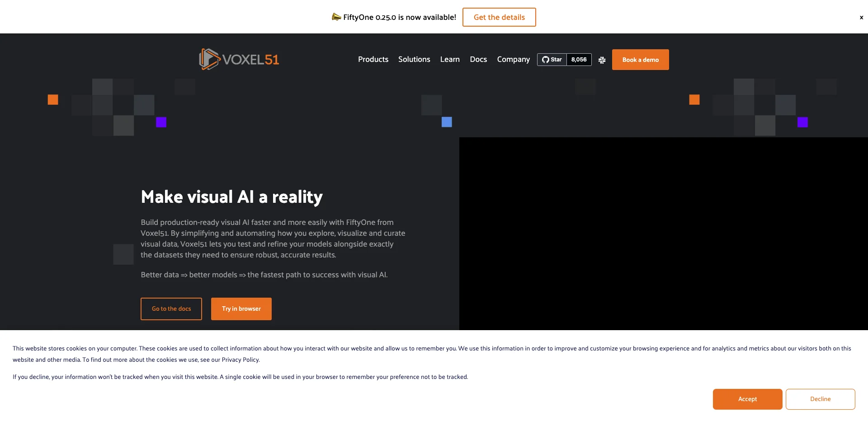Accept the cookie policy

(747, 399)
